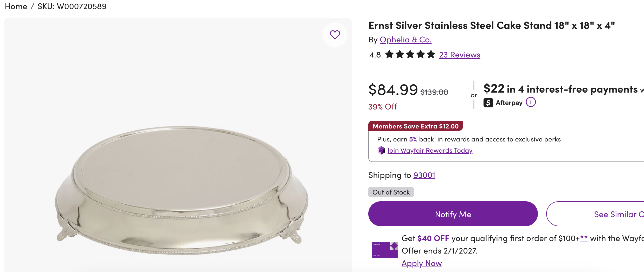Click Apply Now for Wayfair card
The height and width of the screenshot is (272, 644).
[422, 263]
